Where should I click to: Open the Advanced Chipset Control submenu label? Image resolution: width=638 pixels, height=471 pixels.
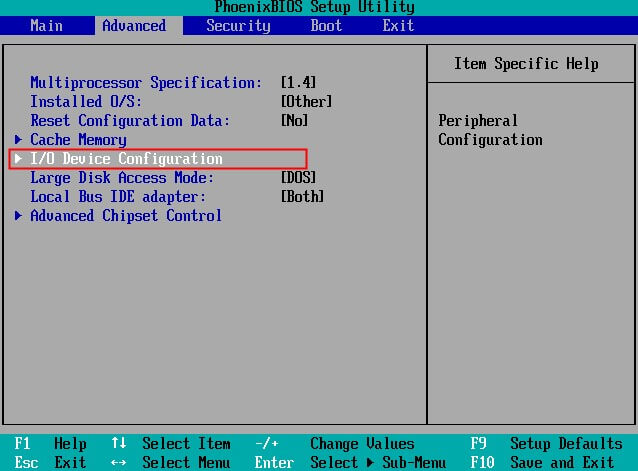[x=126, y=216]
